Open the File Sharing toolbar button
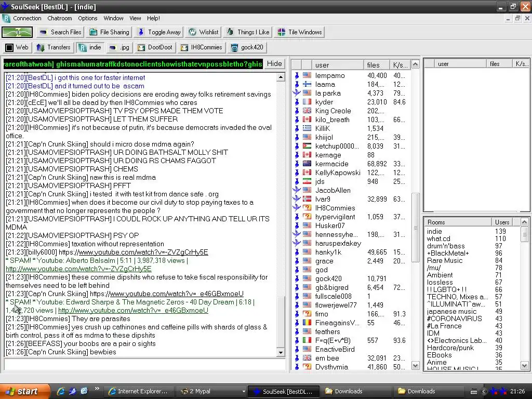532x399 pixels. pos(109,32)
